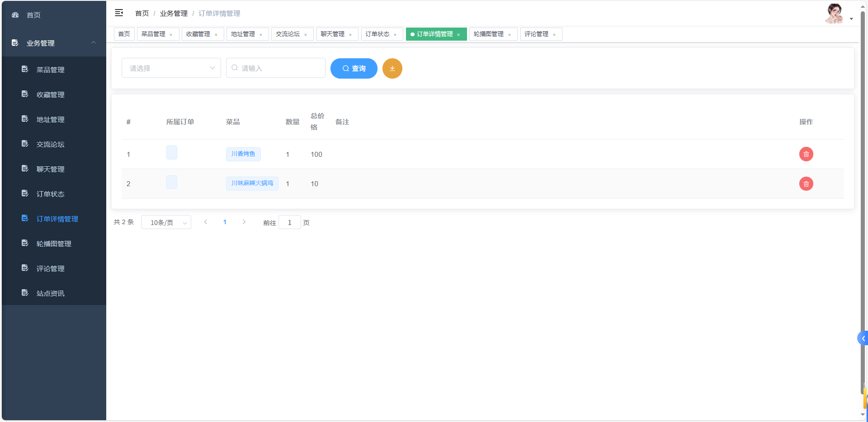868x422 pixels.
Task: Open the 10条/页 page size dropdown
Action: click(166, 222)
